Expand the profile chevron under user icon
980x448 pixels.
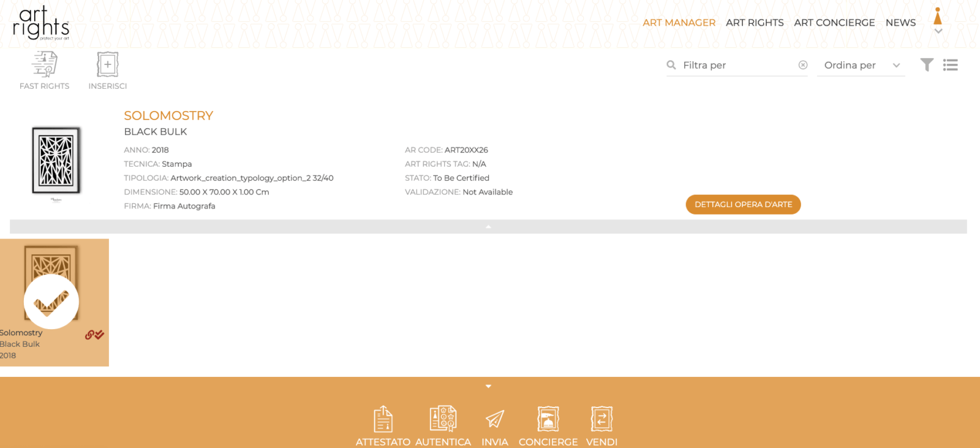click(938, 31)
